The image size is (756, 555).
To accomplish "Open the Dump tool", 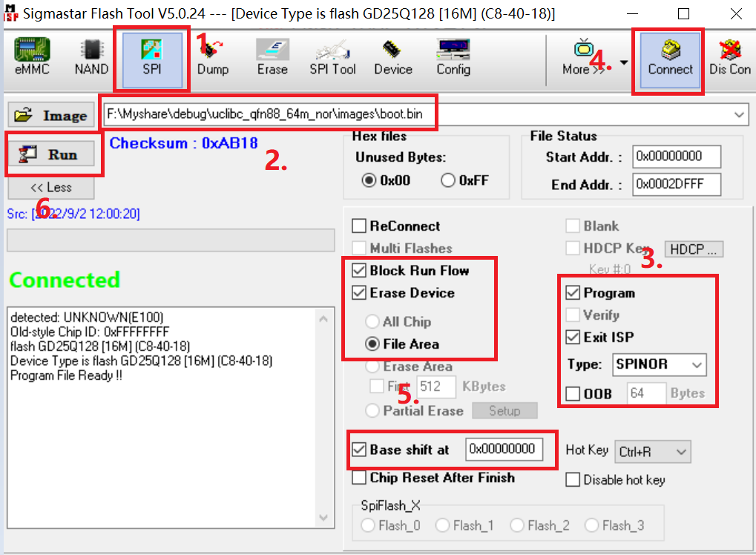I will pyautogui.click(x=213, y=57).
